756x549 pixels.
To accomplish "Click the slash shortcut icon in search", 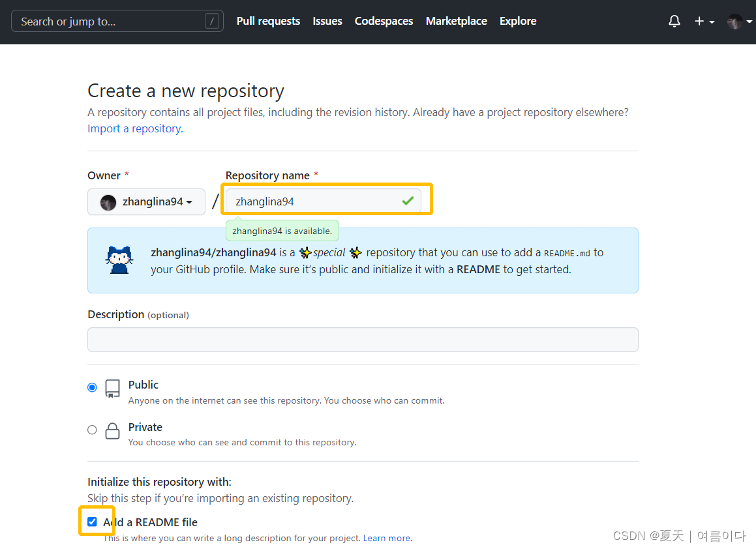I will [211, 22].
